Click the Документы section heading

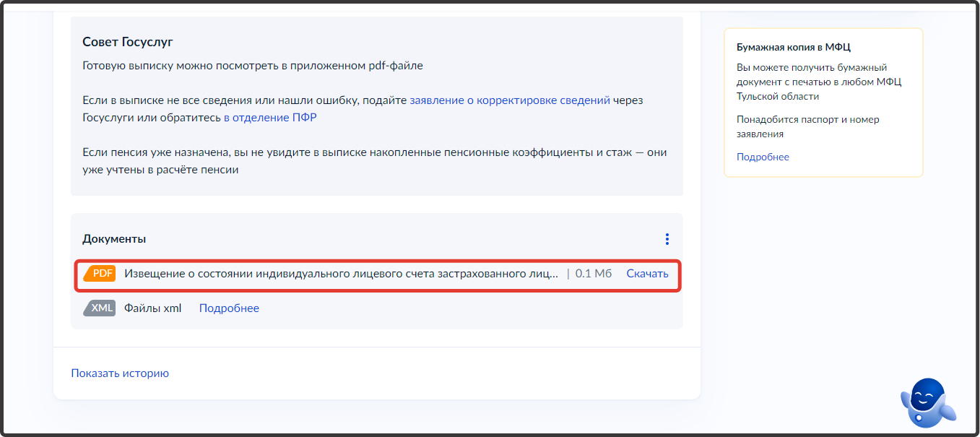[x=114, y=239]
